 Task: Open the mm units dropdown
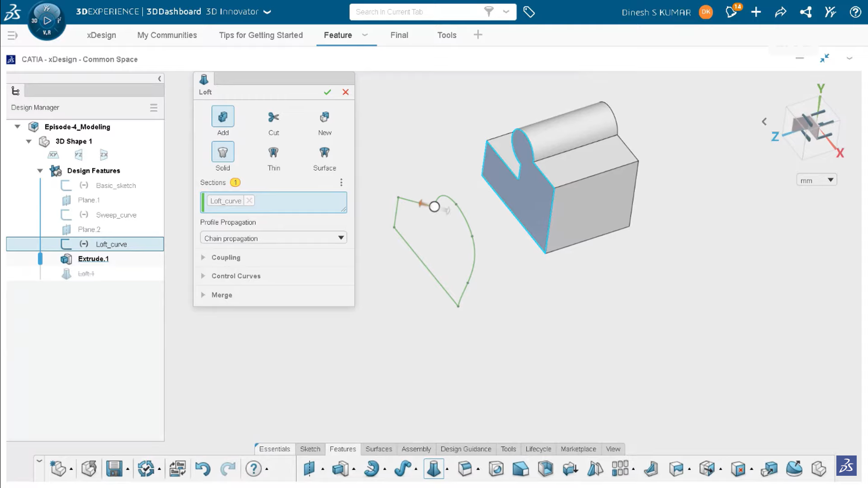pyautogui.click(x=816, y=180)
